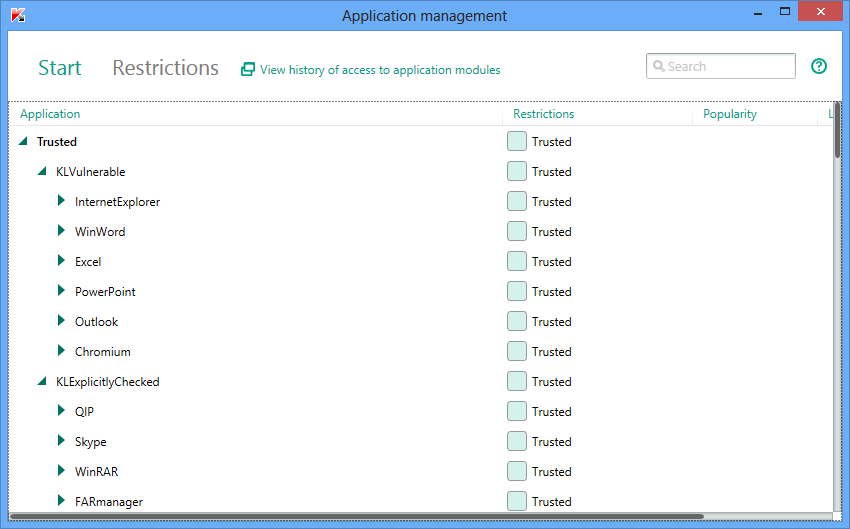Image resolution: width=850 pixels, height=529 pixels.
Task: Toggle restriction box for InternetExplorer
Action: pos(517,202)
